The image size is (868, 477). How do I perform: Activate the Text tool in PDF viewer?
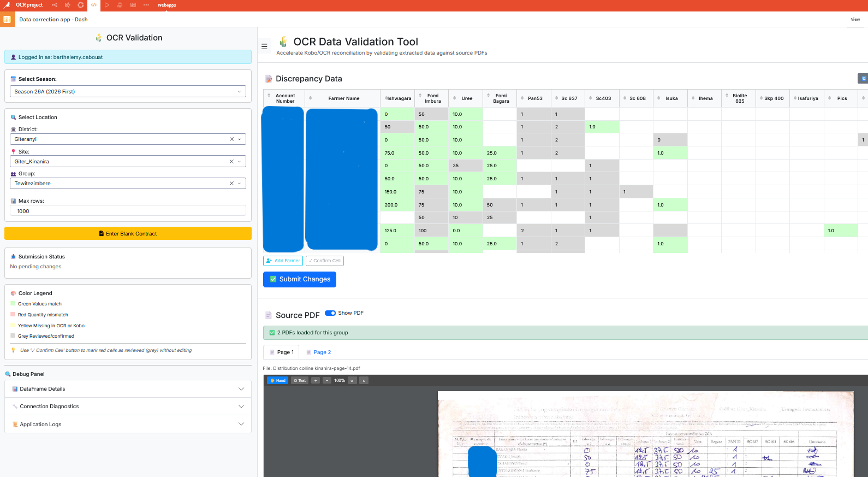point(300,380)
